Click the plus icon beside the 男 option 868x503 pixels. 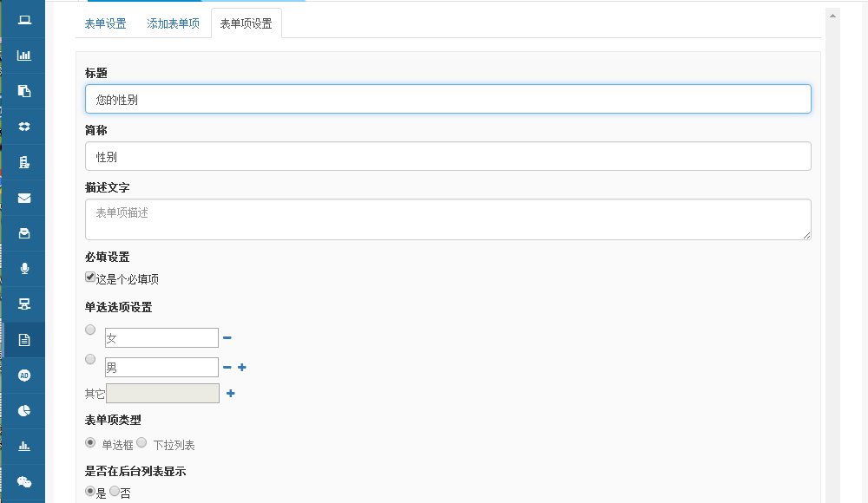242,368
